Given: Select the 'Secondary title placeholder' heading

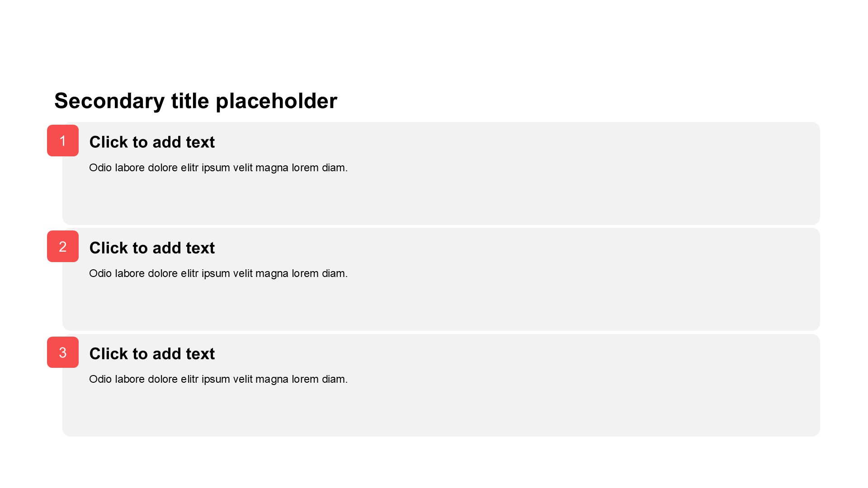Looking at the screenshot, I should point(195,100).
